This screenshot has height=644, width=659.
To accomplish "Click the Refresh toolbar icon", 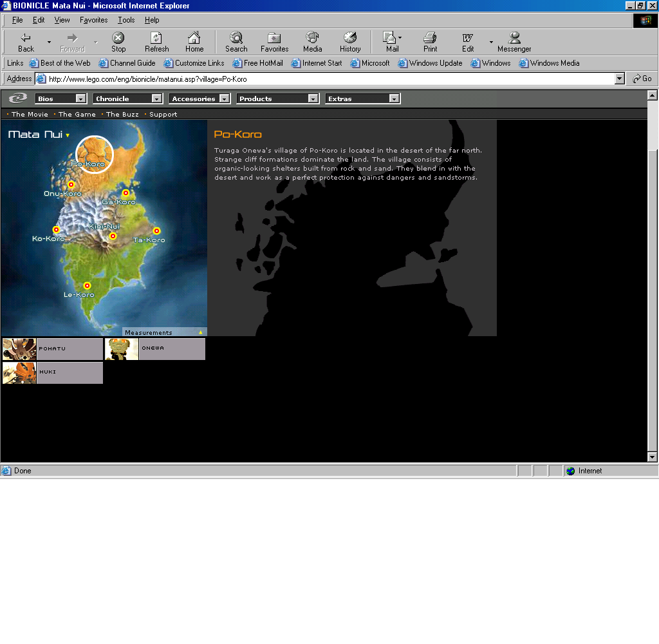I will pyautogui.click(x=156, y=42).
